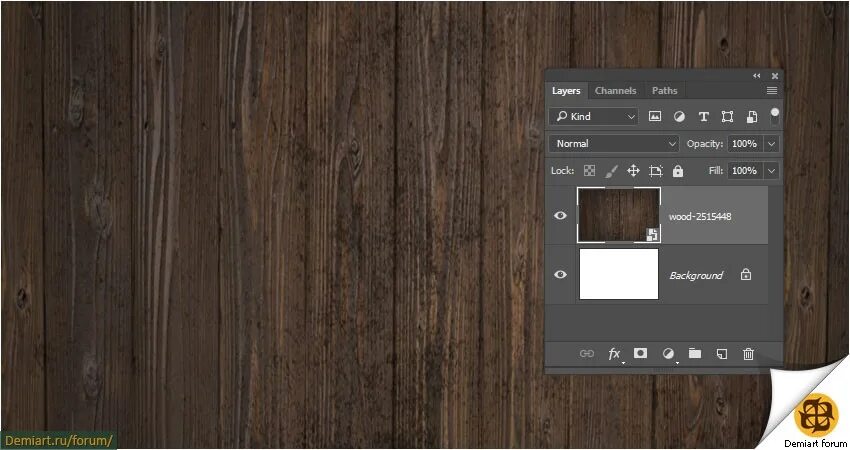The width and height of the screenshot is (850, 450).
Task: Switch to the Channels tab
Action: [615, 91]
